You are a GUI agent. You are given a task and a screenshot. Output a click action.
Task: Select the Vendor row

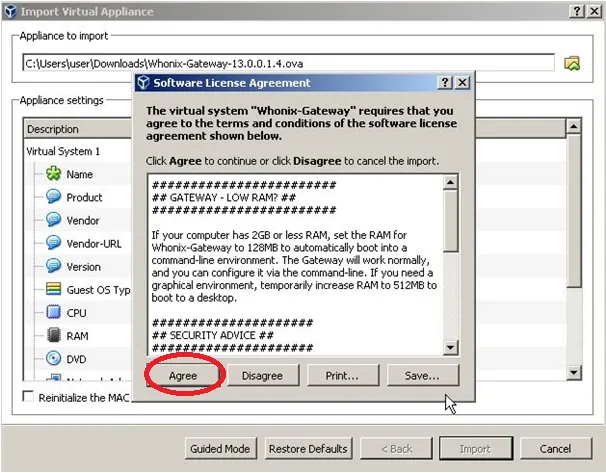[x=79, y=220]
